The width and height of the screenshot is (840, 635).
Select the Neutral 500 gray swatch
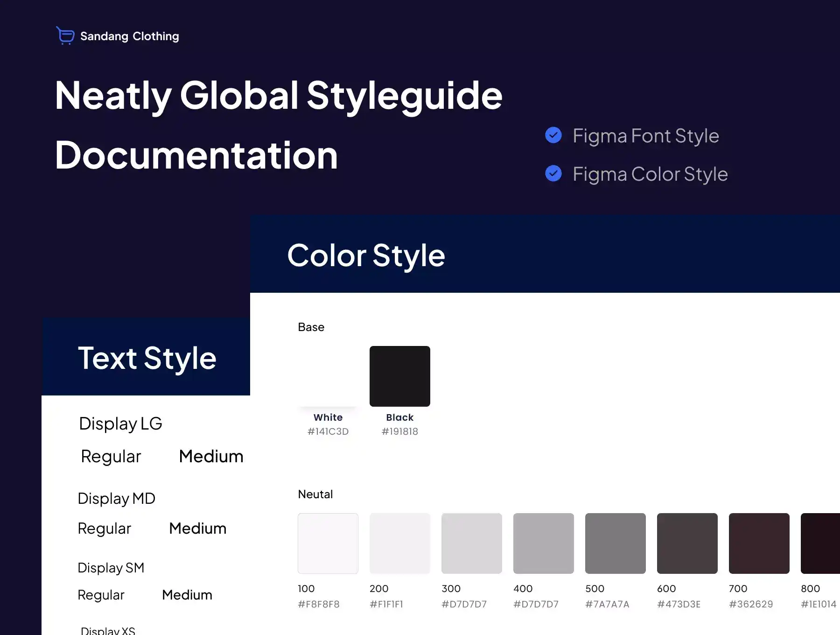click(x=615, y=543)
